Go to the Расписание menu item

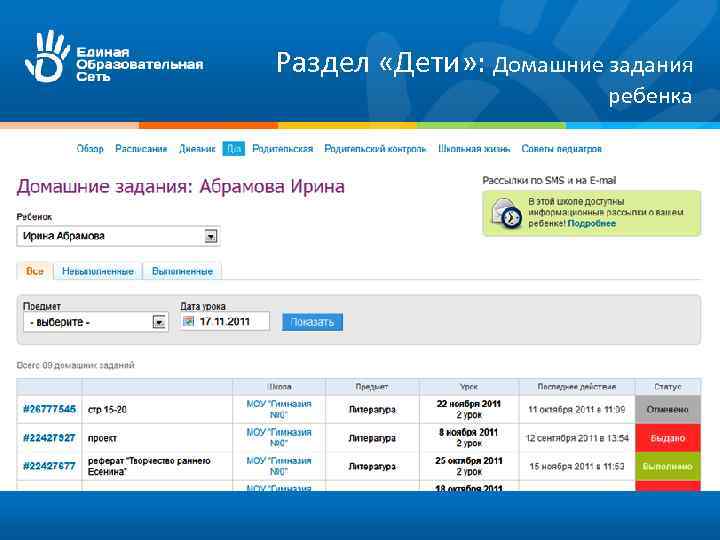[x=141, y=149]
